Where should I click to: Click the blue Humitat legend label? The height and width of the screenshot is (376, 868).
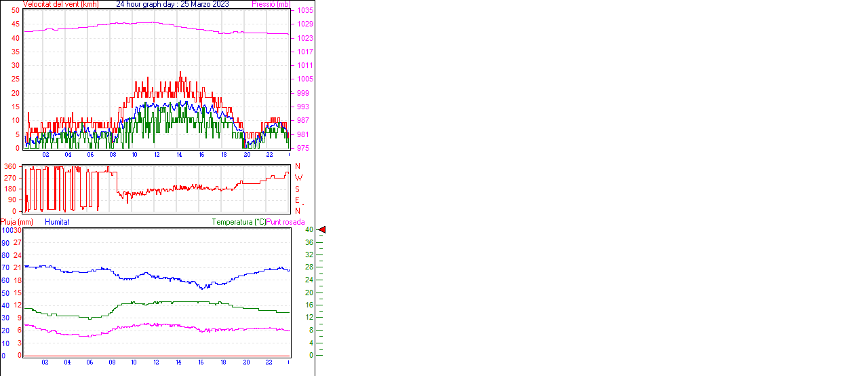(x=57, y=222)
